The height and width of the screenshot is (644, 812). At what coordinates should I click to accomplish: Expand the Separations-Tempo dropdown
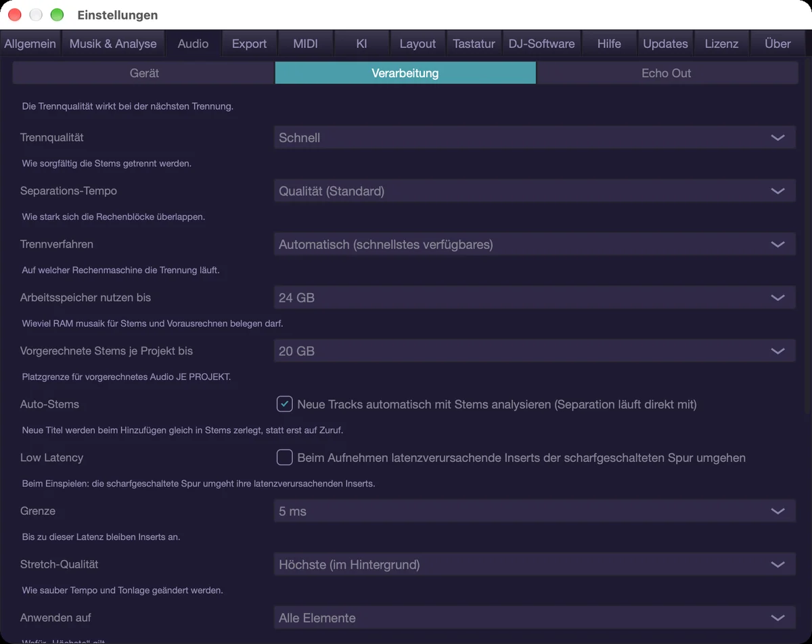[x=535, y=191]
